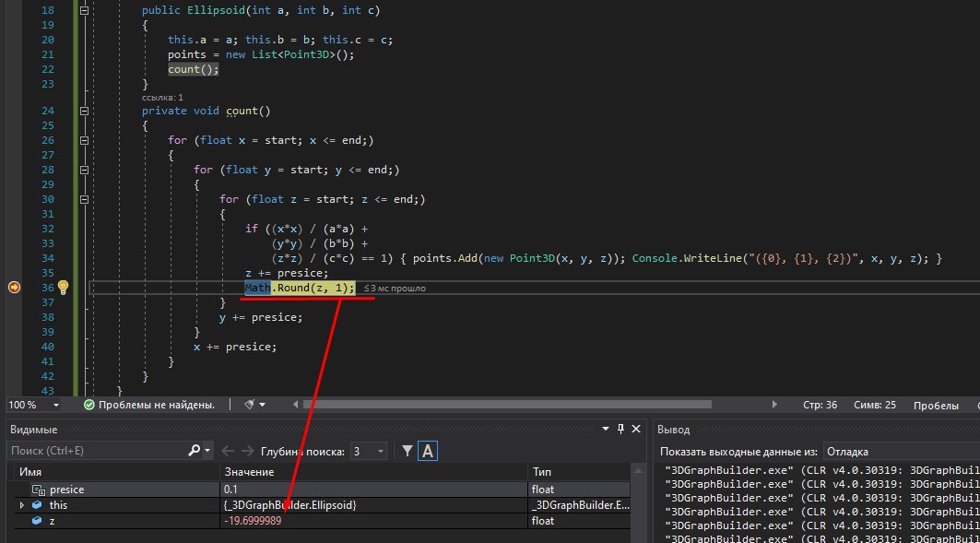Click the value '0.1' of presice
This screenshot has width=980, height=543.
click(230, 490)
